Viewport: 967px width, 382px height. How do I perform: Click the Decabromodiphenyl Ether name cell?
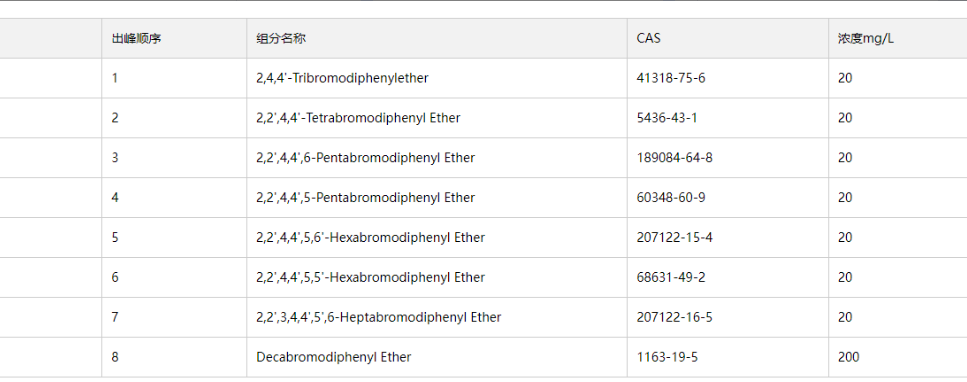click(x=437, y=357)
